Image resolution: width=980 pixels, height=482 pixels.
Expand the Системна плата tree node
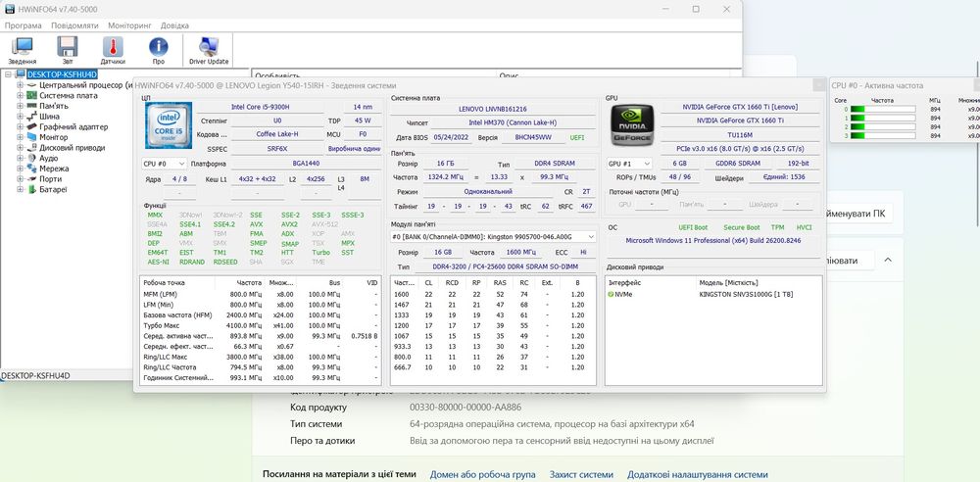[x=20, y=96]
